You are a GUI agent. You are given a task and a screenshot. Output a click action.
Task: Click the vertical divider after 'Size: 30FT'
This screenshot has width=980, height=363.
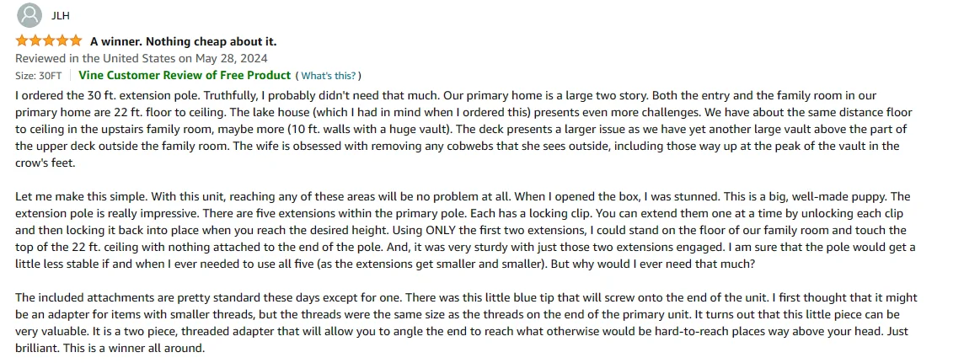[x=70, y=76]
